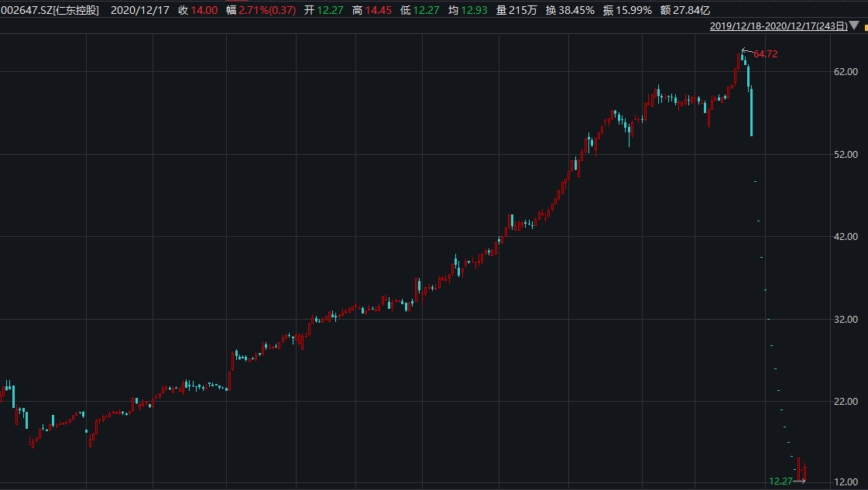Click the date 2020/12/17 in header
Image resolution: width=868 pixels, height=490 pixels.
[140, 10]
